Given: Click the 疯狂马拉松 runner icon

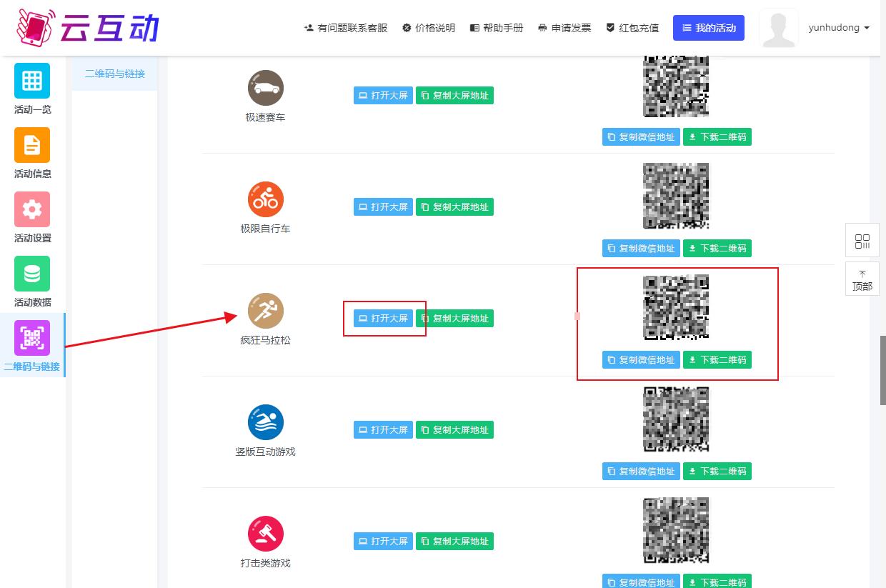Looking at the screenshot, I should click(266, 311).
